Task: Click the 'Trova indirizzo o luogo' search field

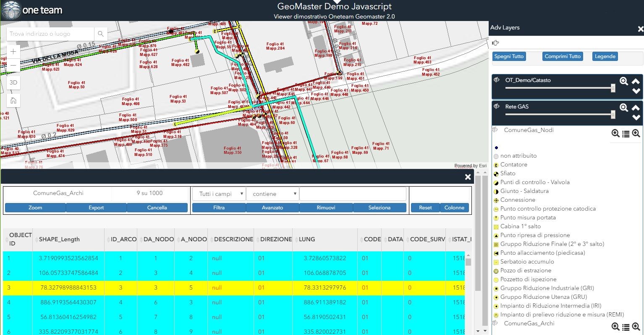Action: (50, 34)
